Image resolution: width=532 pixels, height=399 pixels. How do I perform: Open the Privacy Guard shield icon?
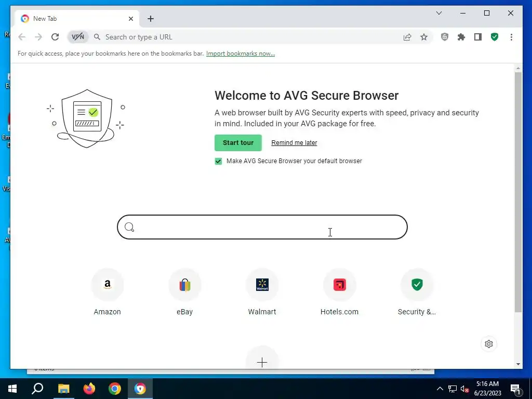click(445, 37)
